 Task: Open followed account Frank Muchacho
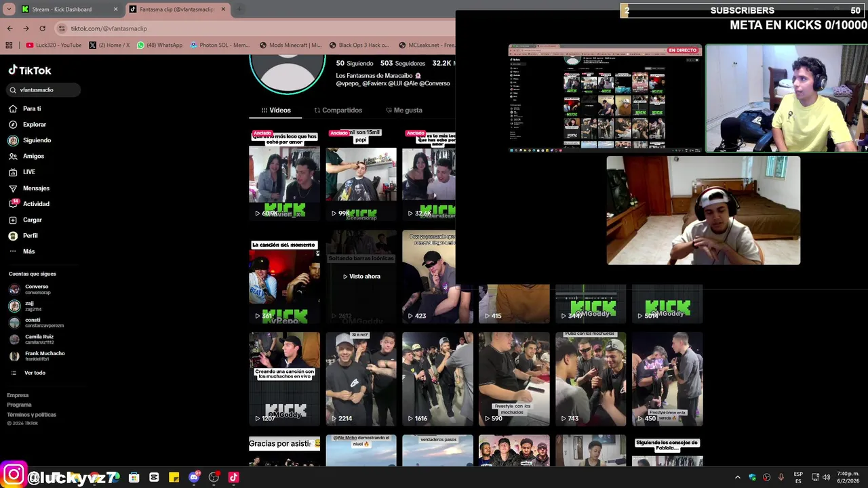pos(37,356)
